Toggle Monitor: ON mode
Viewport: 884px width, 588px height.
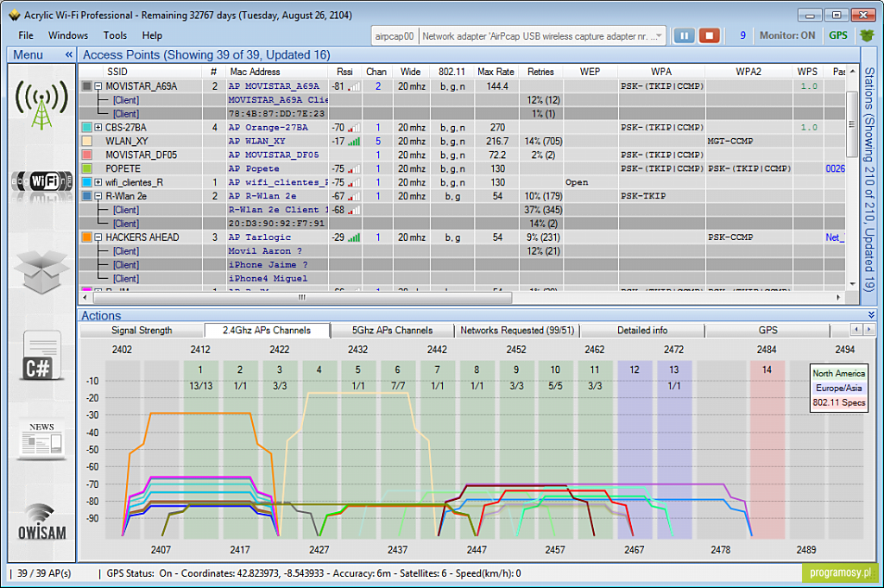(x=787, y=35)
